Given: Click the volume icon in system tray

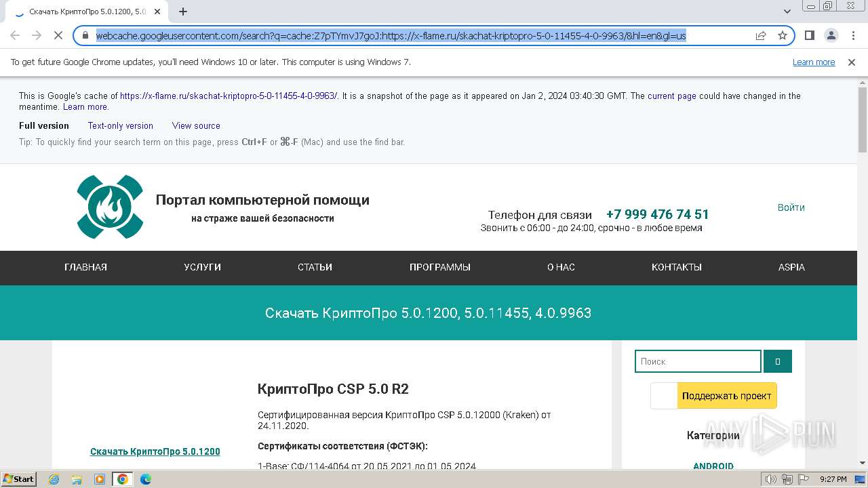Looking at the screenshot, I should pyautogui.click(x=770, y=479).
